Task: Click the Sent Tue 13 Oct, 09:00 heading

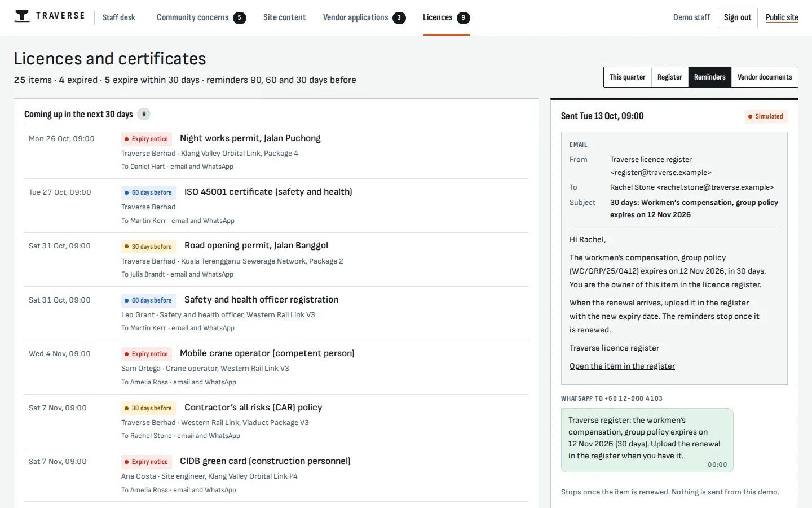Action: tap(602, 116)
